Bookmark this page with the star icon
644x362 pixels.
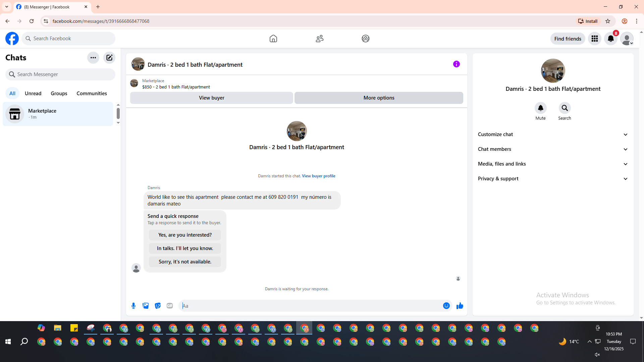click(608, 21)
